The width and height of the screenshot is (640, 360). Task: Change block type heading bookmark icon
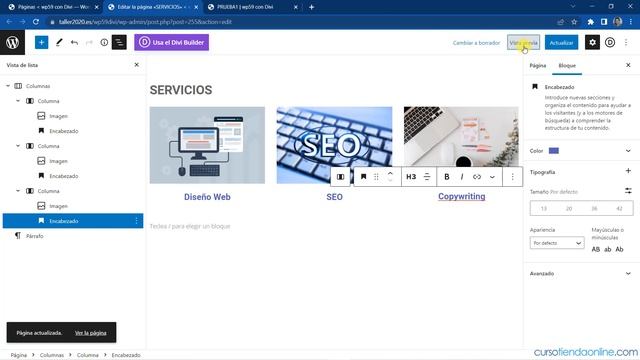[363, 177]
